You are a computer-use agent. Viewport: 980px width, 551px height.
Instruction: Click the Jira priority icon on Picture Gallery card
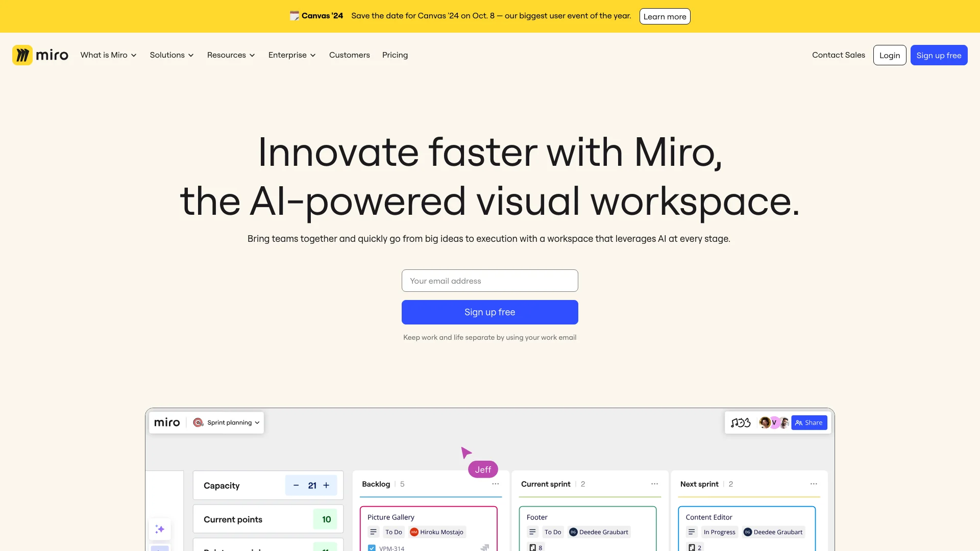pos(484,547)
